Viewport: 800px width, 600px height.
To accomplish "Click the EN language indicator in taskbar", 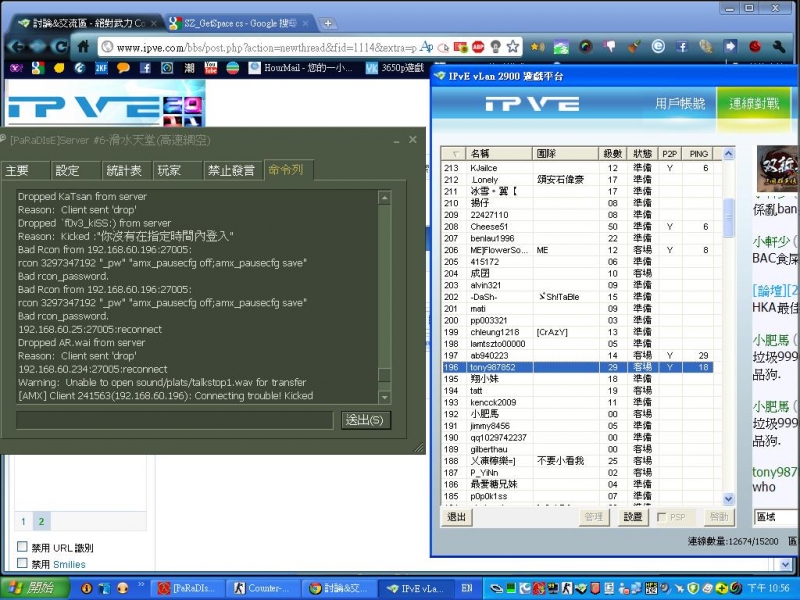I will coord(466,588).
